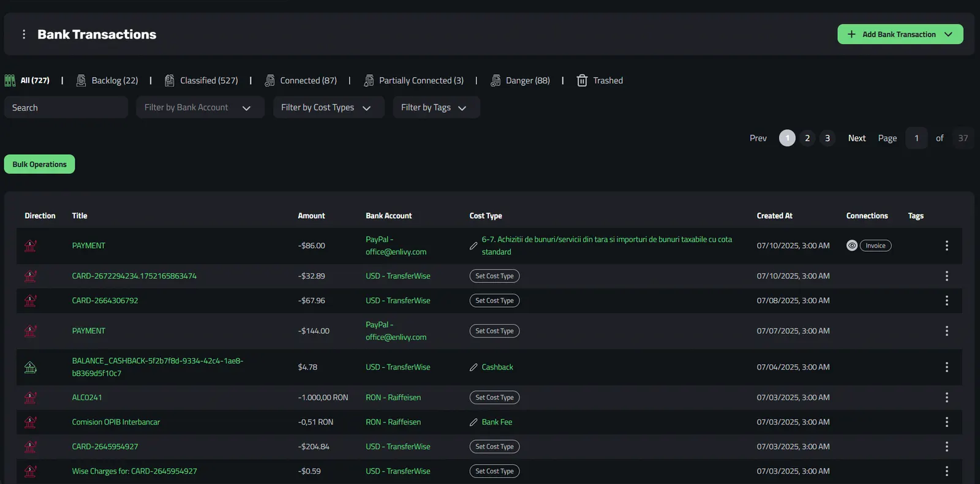Focus the Search input field
This screenshot has height=484, width=980.
point(66,107)
